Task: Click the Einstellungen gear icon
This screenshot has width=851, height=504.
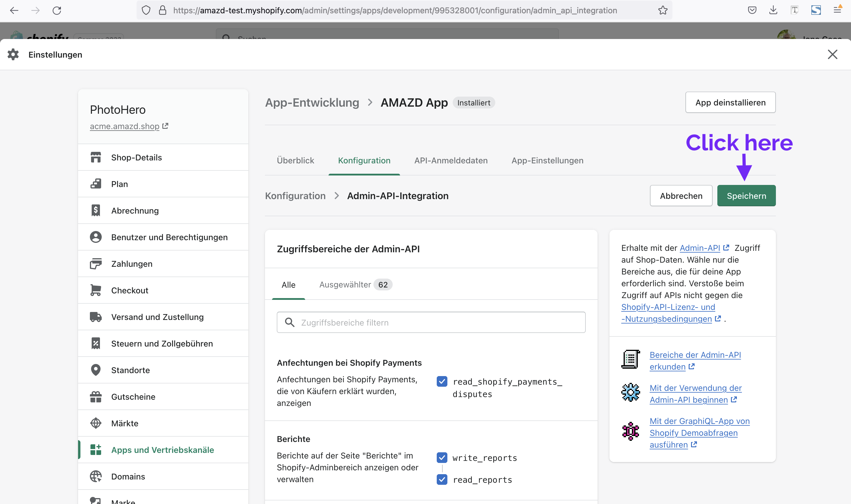Action: pos(13,54)
